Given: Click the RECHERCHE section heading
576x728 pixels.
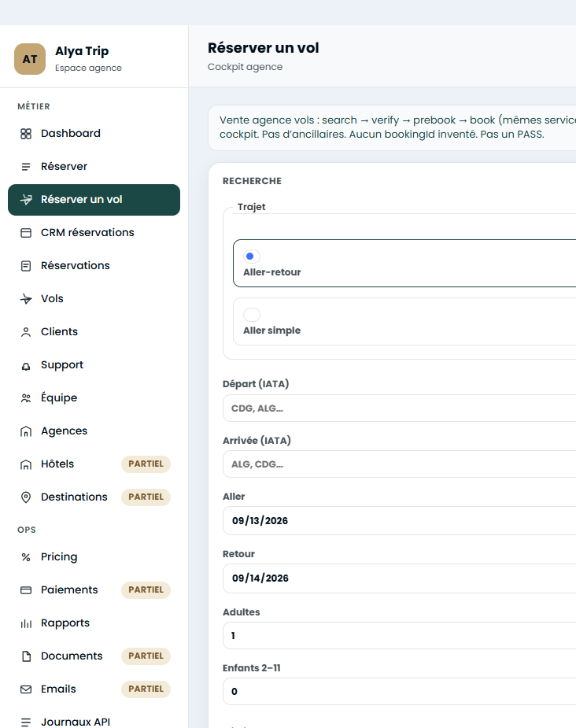Looking at the screenshot, I should click(x=252, y=181).
